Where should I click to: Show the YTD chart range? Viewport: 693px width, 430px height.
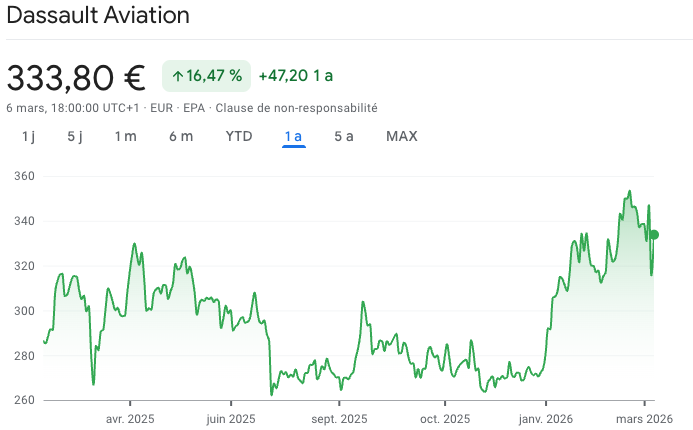click(x=239, y=137)
